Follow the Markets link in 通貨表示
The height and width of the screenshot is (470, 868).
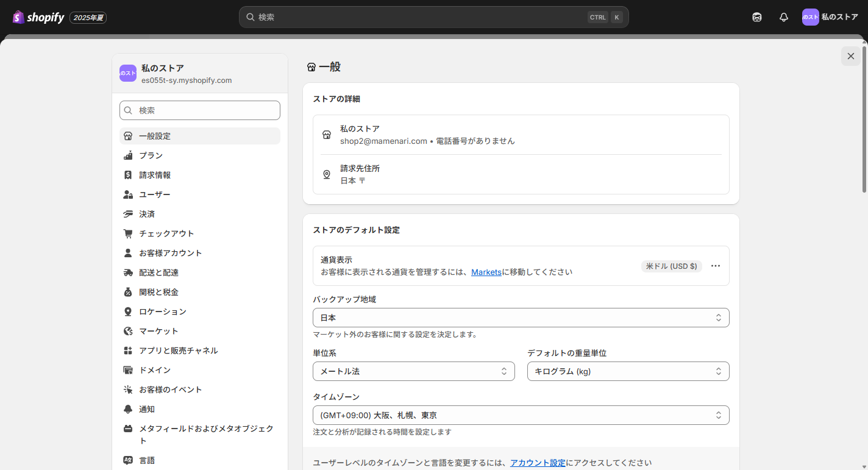(x=486, y=272)
